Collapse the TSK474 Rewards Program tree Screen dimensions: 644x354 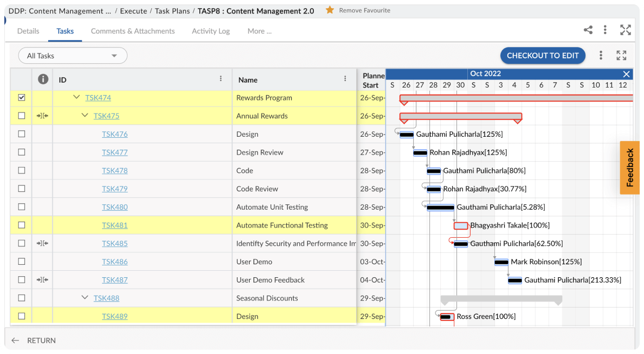tap(77, 98)
